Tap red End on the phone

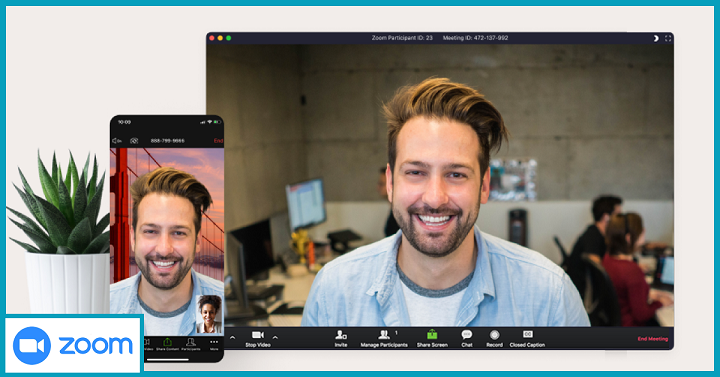[219, 141]
